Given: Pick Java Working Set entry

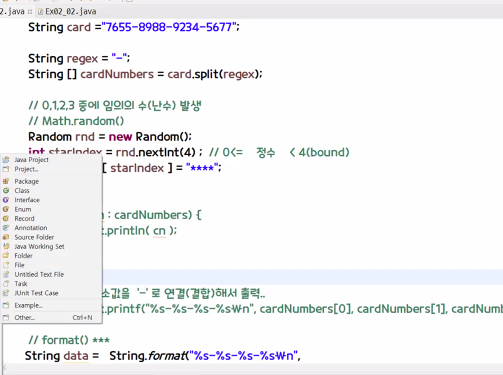Looking at the screenshot, I should pyautogui.click(x=39, y=247).
